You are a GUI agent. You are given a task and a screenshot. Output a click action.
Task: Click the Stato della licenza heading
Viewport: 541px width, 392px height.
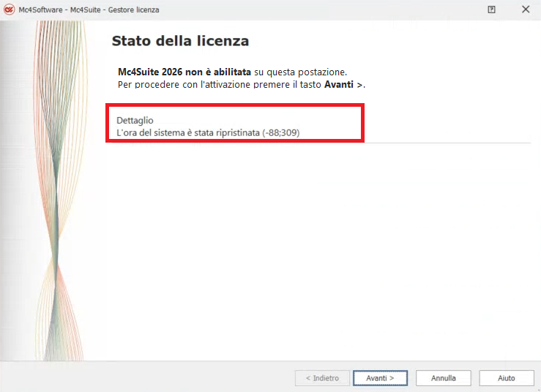180,41
